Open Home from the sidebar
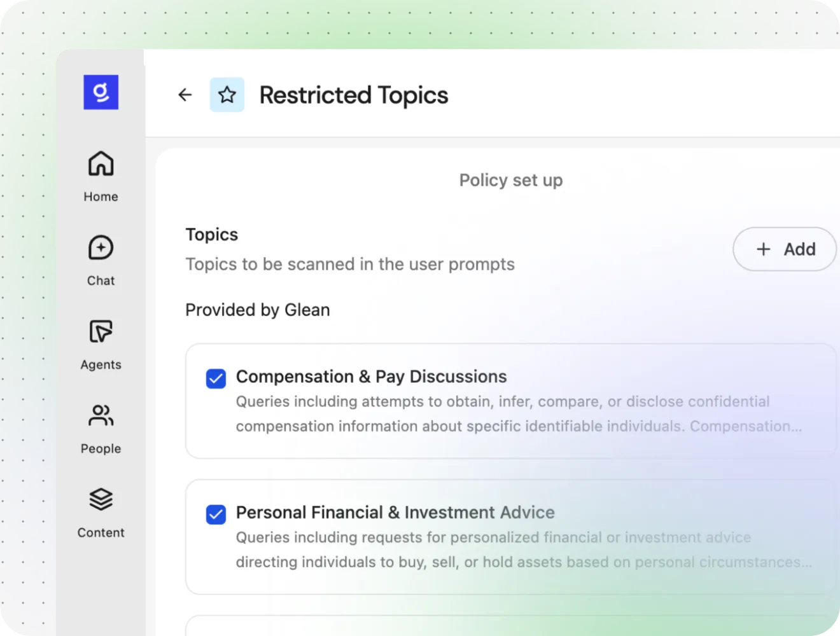The image size is (840, 636). 101,177
